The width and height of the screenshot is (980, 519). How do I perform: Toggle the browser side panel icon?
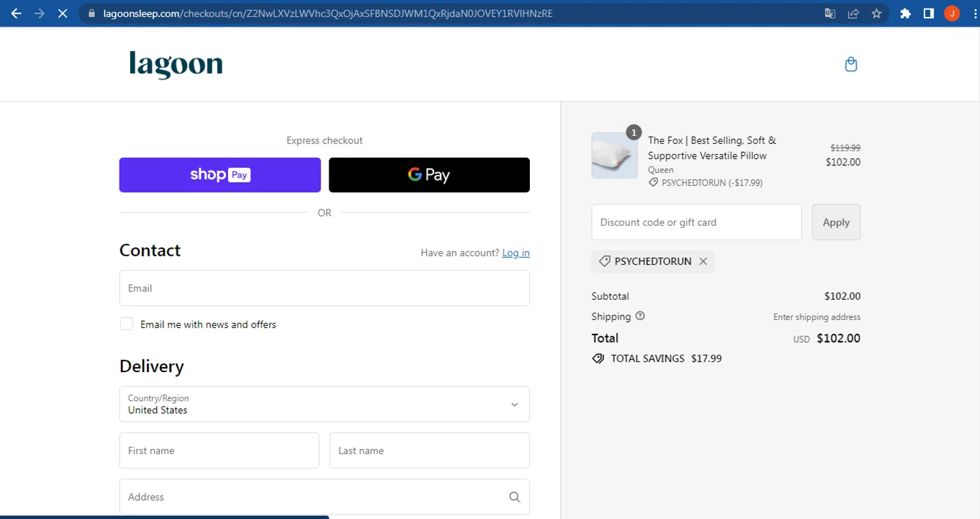pyautogui.click(x=928, y=13)
